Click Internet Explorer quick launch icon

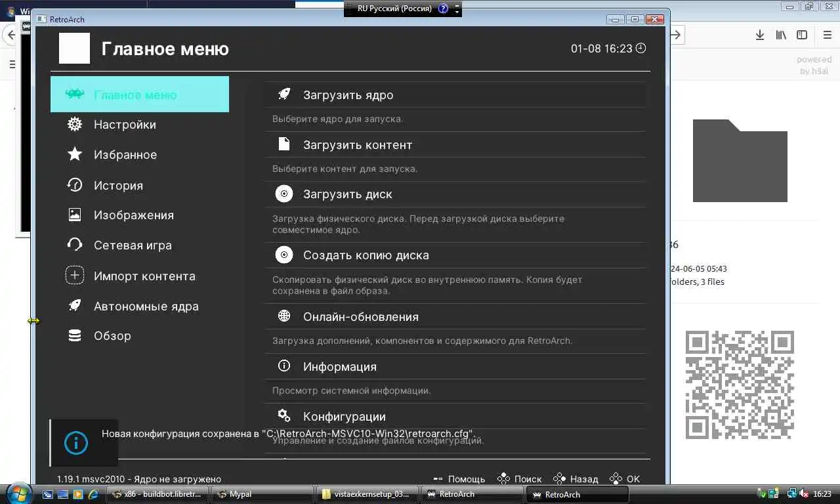tap(93, 494)
